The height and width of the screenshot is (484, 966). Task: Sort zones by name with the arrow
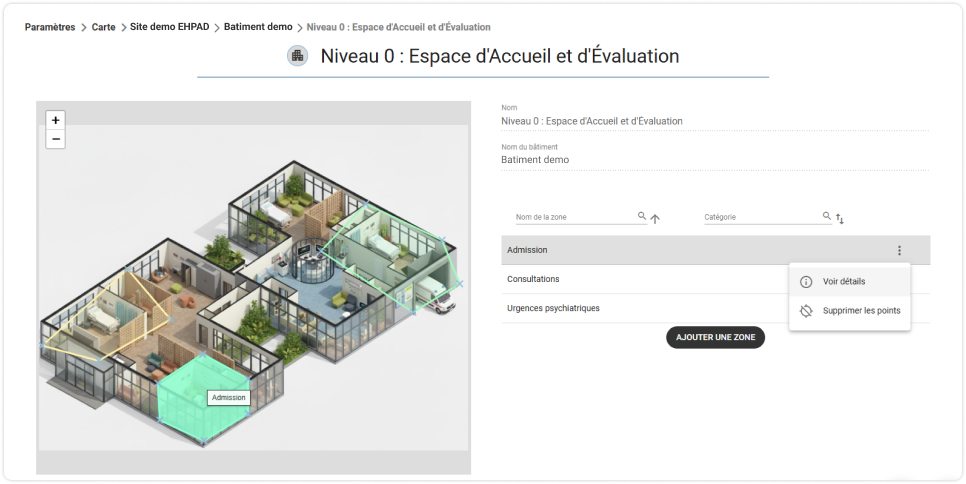point(655,219)
